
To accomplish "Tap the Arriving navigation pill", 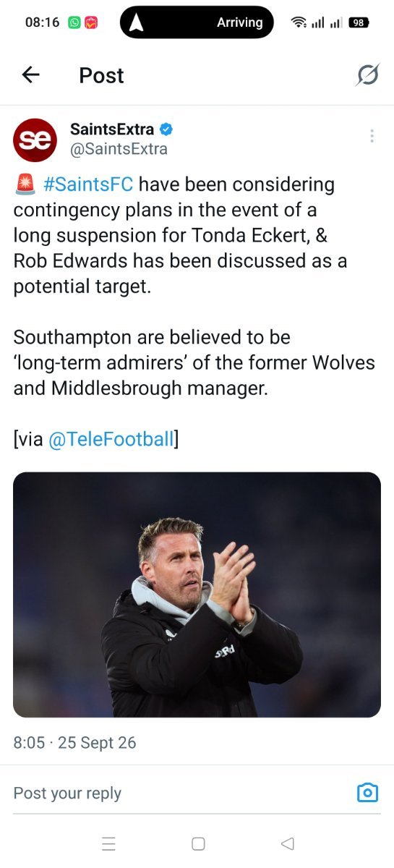I will (x=197, y=22).
